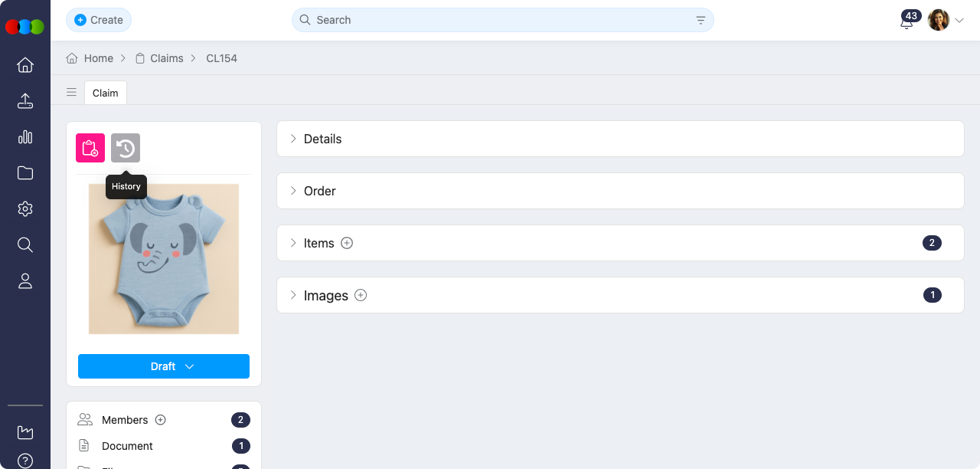Click the pink claim clipboard icon
This screenshot has width=980, height=469.
click(x=90, y=148)
